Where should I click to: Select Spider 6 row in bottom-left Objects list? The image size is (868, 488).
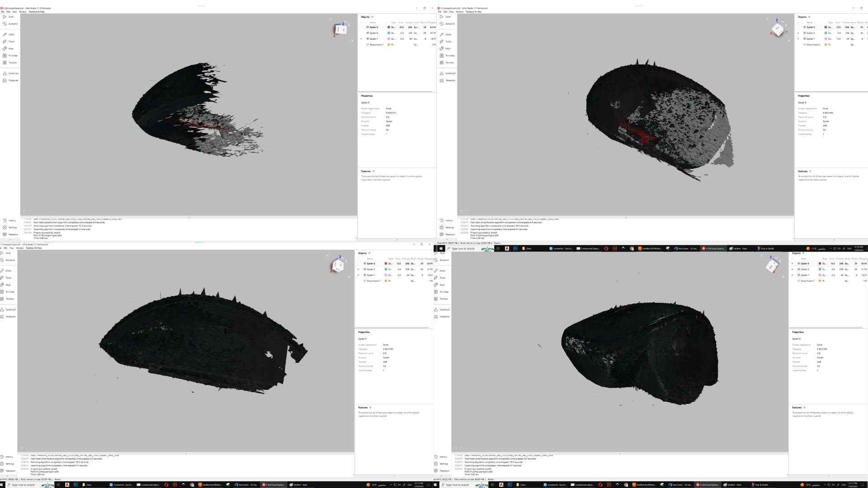[395, 269]
